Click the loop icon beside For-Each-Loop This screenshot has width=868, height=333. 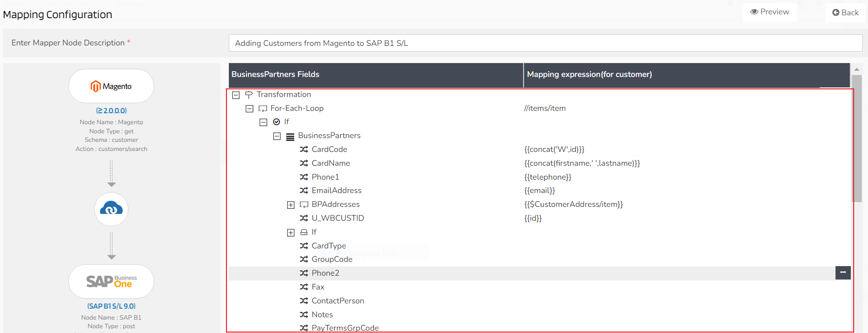click(x=263, y=108)
